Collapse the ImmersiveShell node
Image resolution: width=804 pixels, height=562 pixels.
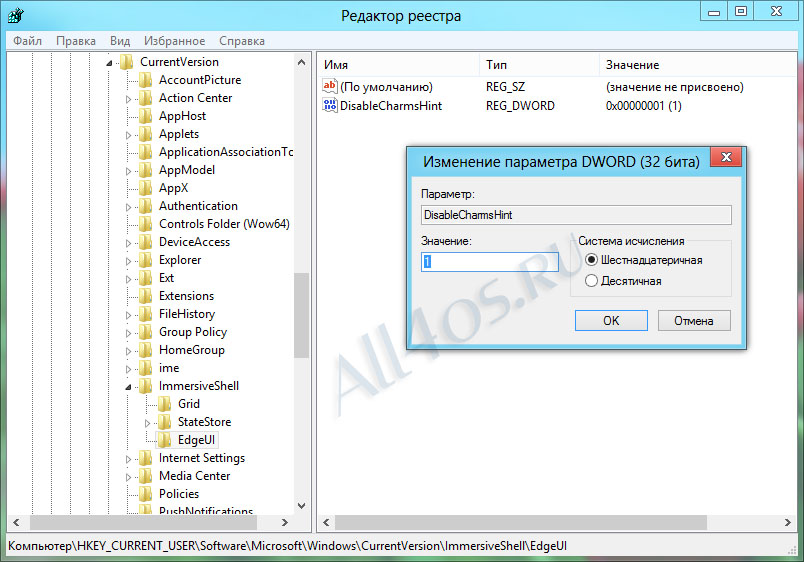click(x=128, y=387)
